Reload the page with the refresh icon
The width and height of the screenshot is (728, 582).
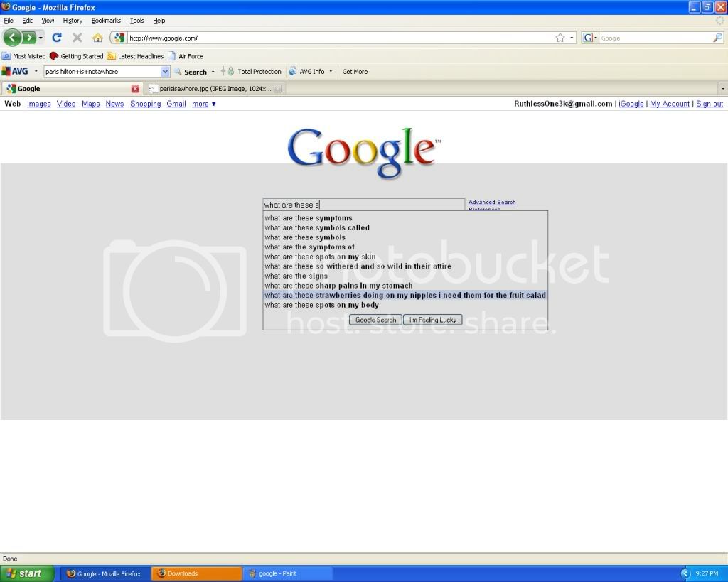[x=57, y=38]
